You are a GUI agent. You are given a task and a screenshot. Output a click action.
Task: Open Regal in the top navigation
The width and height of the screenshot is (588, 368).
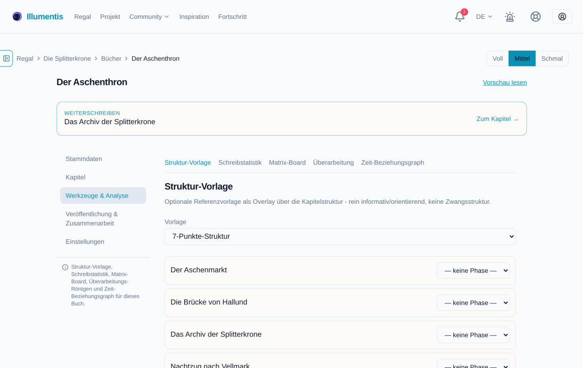83,17
